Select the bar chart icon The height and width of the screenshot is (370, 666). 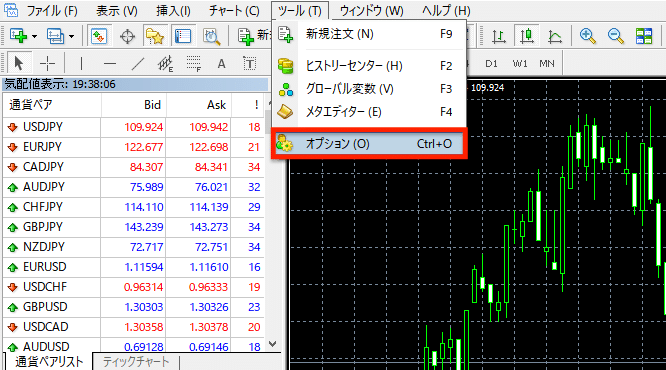pos(499,36)
